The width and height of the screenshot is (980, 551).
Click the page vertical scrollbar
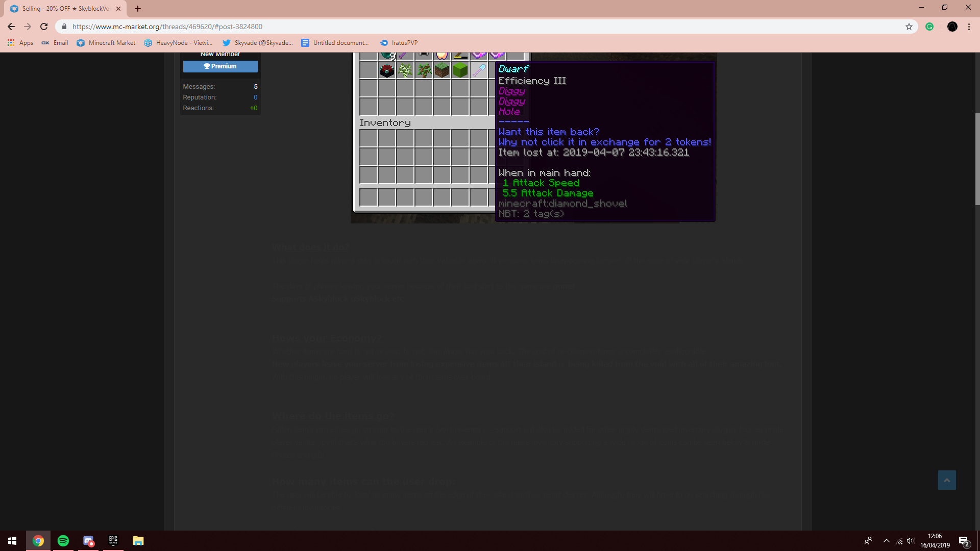[x=977, y=159]
